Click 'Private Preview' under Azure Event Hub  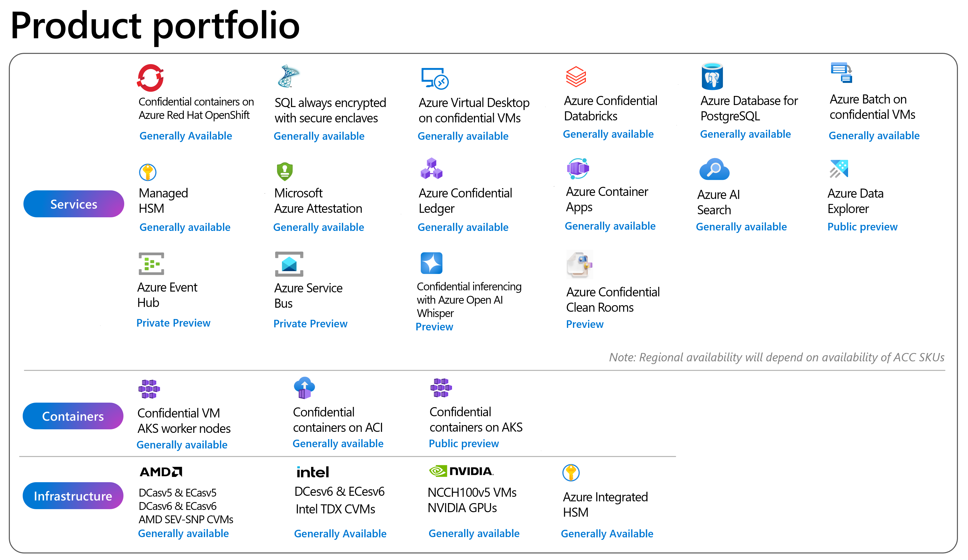pos(173,323)
